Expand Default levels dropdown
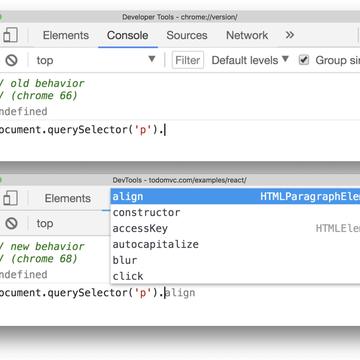 coord(250,60)
